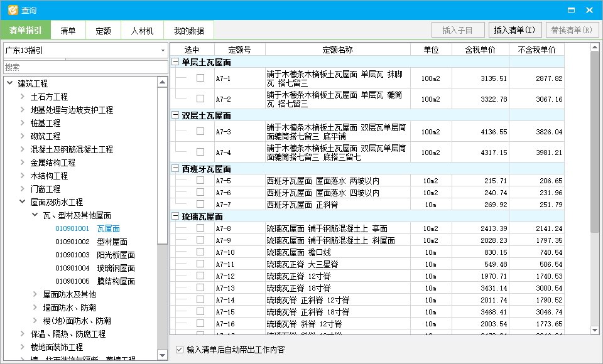The width and height of the screenshot is (603, 364).
Task: Click the quota table vertical scrollbar thumb
Action: click(595, 142)
